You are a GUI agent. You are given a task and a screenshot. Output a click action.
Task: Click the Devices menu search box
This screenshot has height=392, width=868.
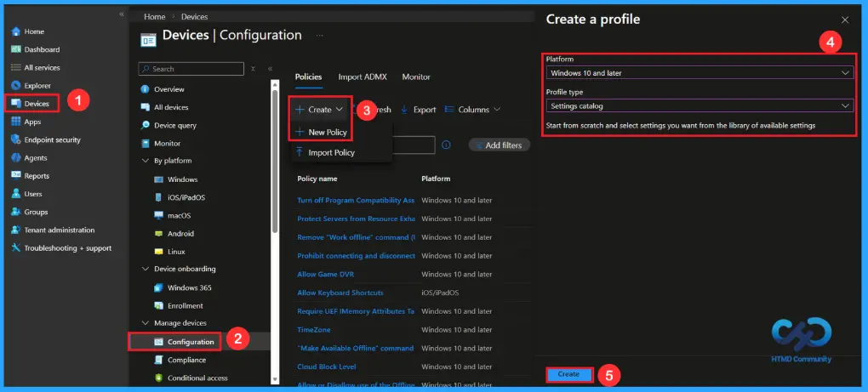point(191,69)
